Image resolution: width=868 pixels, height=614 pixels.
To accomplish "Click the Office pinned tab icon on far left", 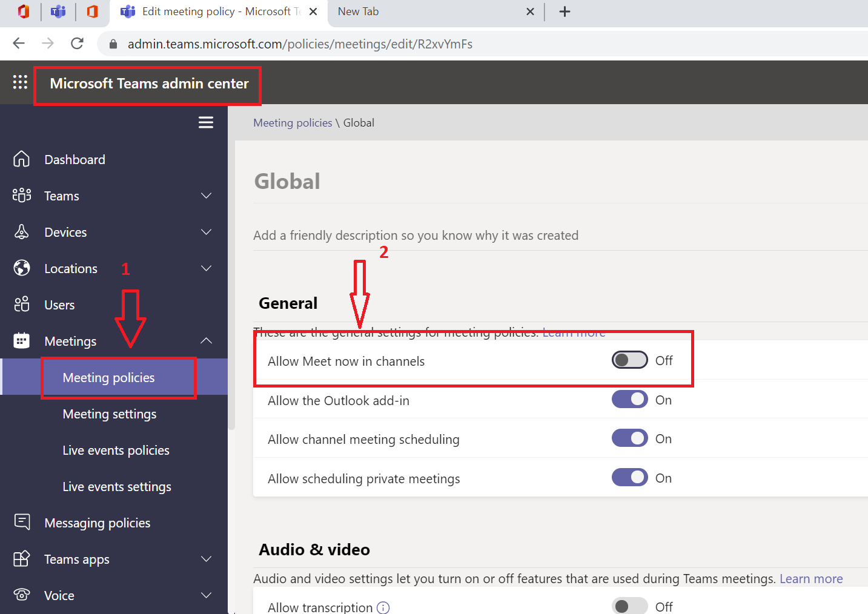I will click(24, 12).
